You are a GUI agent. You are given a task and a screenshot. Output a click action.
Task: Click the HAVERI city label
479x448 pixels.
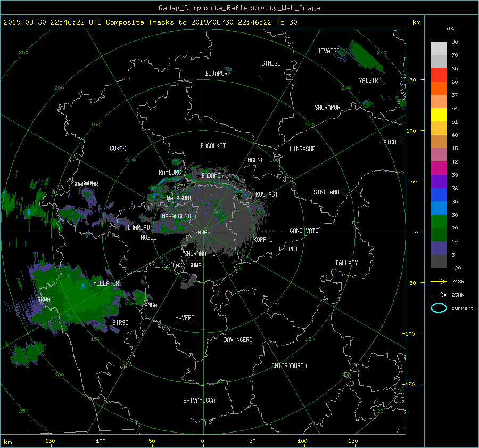click(185, 318)
